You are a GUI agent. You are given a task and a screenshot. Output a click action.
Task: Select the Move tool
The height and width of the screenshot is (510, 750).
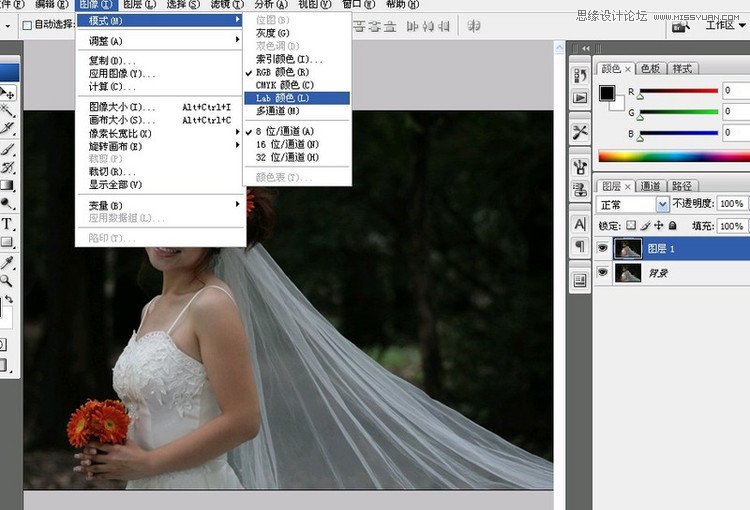[7, 92]
